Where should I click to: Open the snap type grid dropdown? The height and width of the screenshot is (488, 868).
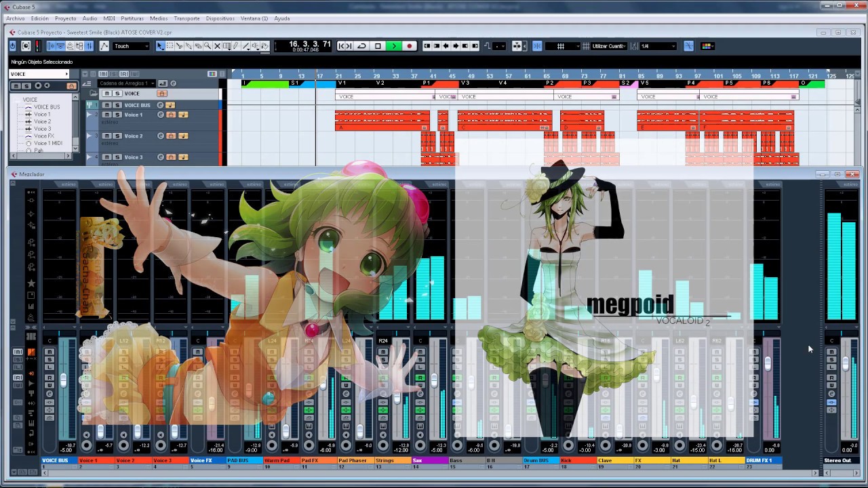(x=563, y=46)
